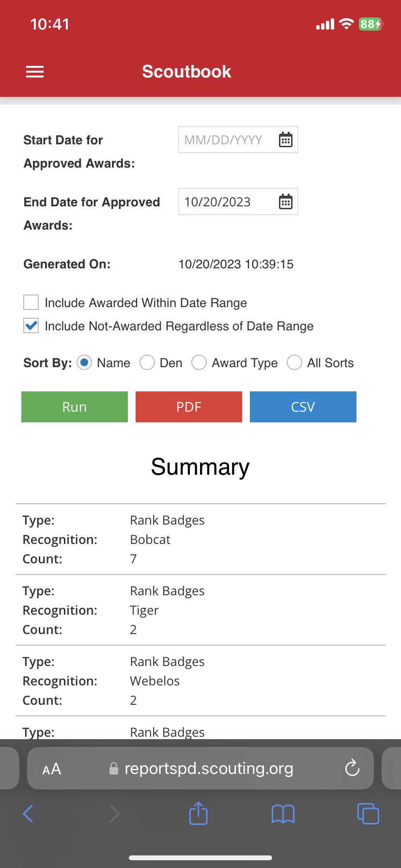Open calendar picker for End Date

(286, 201)
